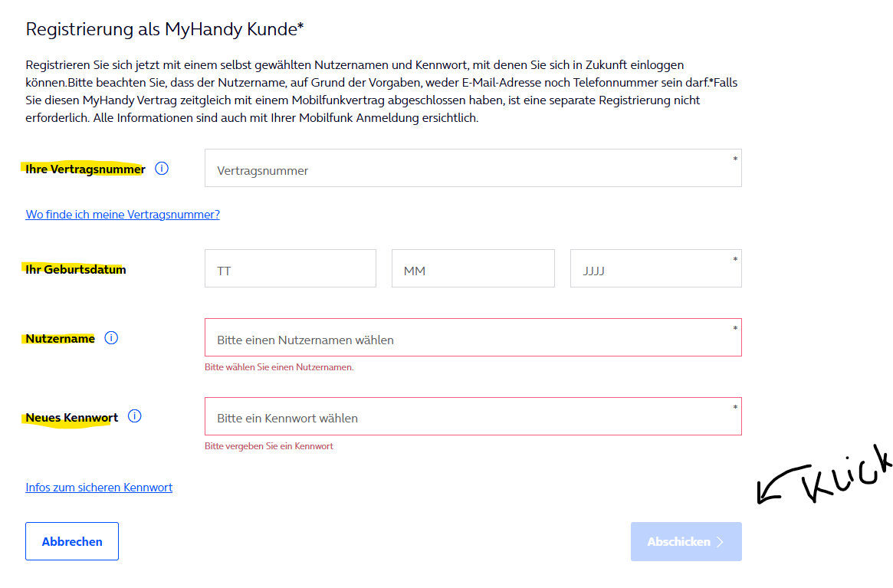This screenshot has height=588, width=893.
Task: Open info icon next to Nutzername
Action: (x=111, y=338)
